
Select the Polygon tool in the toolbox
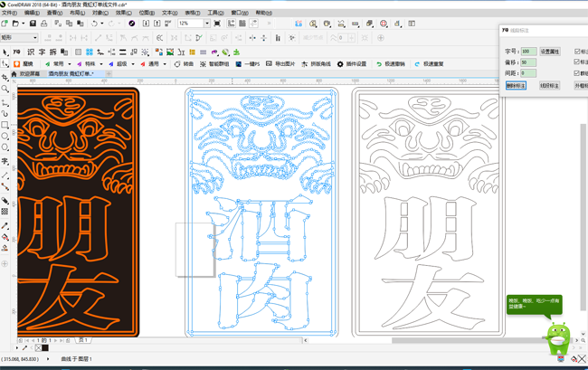[x=5, y=147]
